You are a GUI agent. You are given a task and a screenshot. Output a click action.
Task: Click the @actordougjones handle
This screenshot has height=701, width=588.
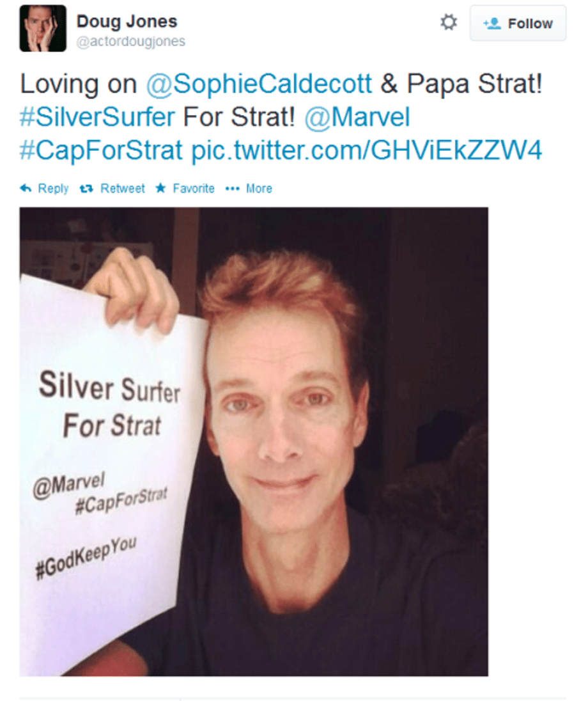(130, 41)
